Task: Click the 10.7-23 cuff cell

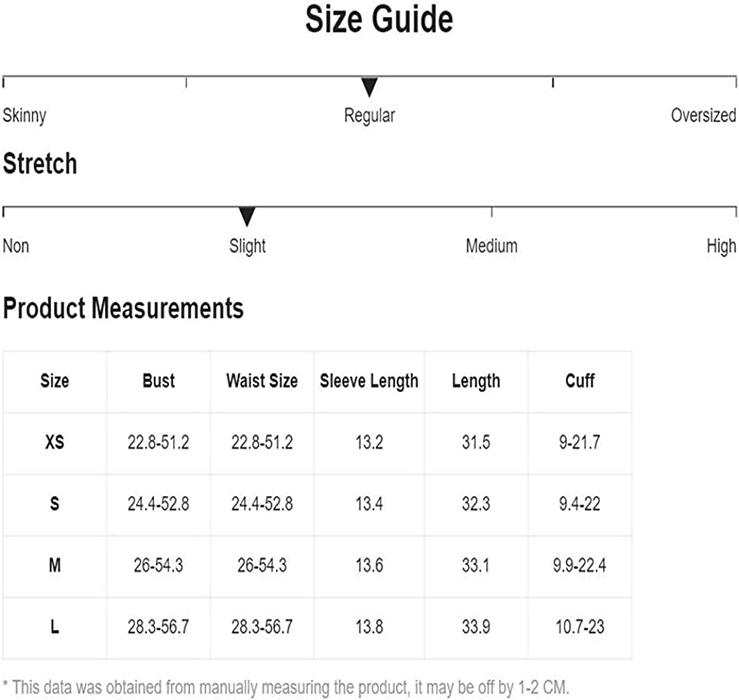Action: tap(579, 628)
